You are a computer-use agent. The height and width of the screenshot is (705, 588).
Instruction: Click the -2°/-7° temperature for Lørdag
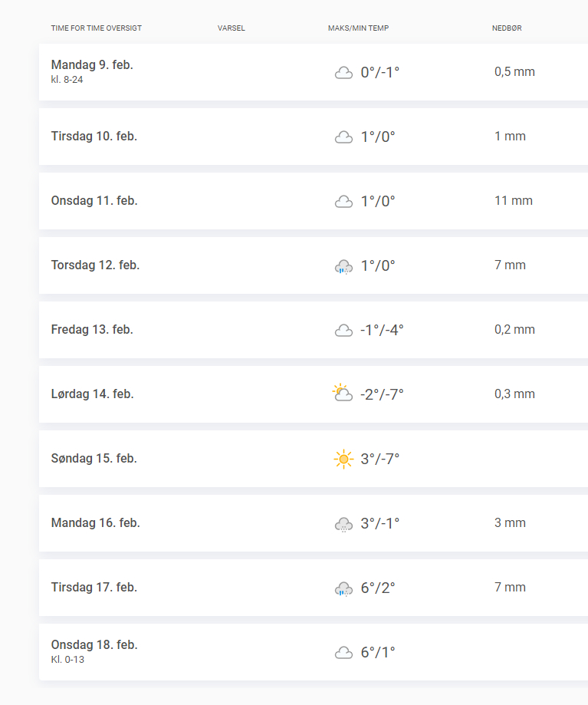[x=382, y=394]
